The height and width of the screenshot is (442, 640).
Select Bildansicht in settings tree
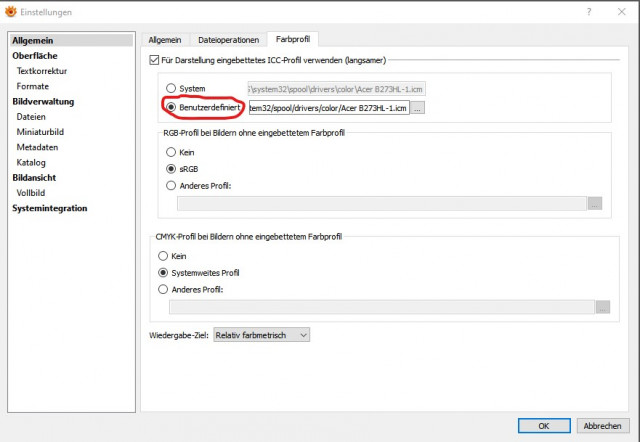pos(34,178)
